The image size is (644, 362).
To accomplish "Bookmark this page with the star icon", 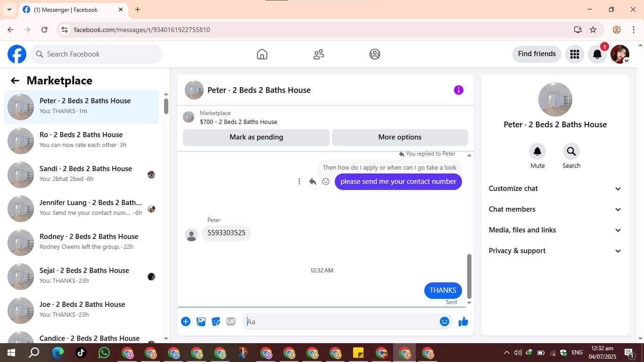I will pyautogui.click(x=593, y=30).
